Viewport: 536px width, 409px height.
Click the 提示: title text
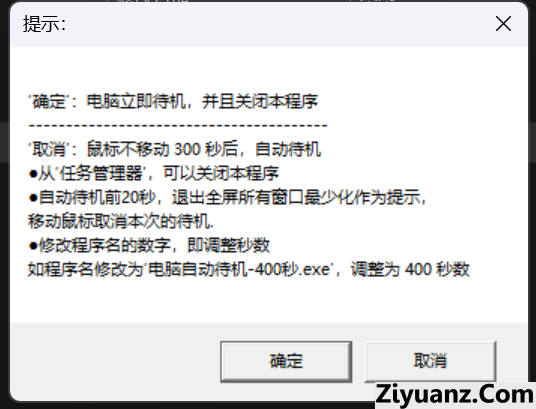coord(44,24)
